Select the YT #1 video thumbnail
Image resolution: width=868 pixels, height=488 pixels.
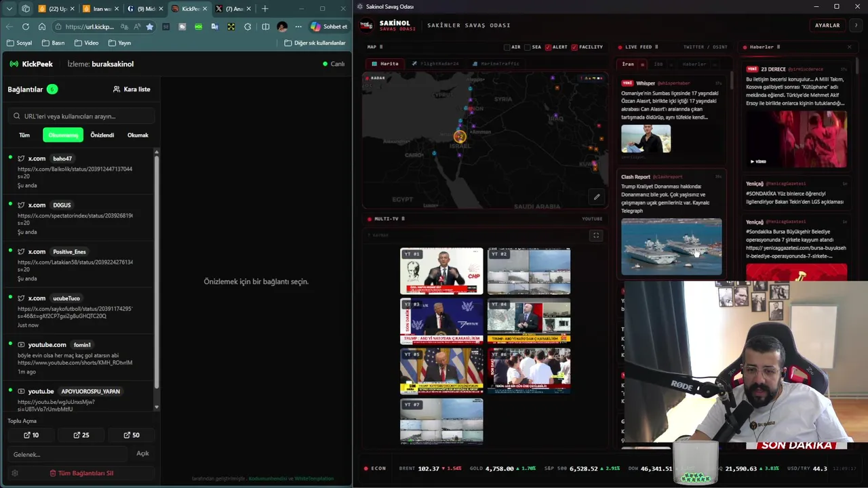[x=441, y=271]
